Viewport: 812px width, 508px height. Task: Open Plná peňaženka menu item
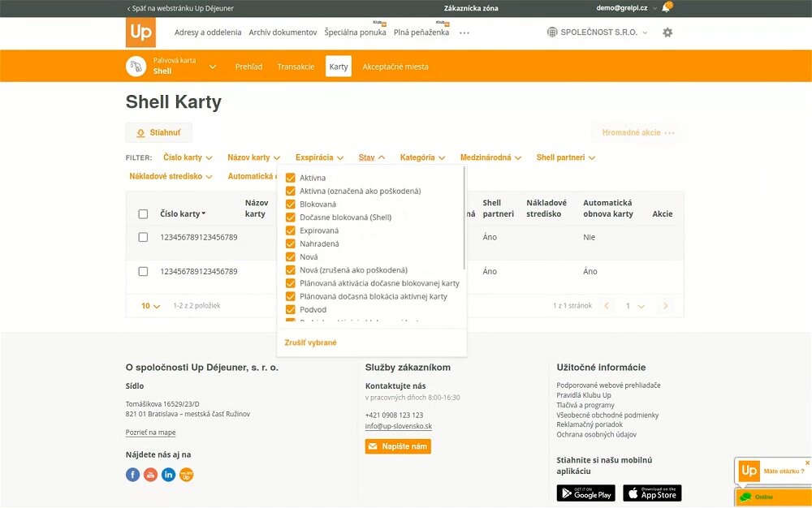click(x=421, y=32)
